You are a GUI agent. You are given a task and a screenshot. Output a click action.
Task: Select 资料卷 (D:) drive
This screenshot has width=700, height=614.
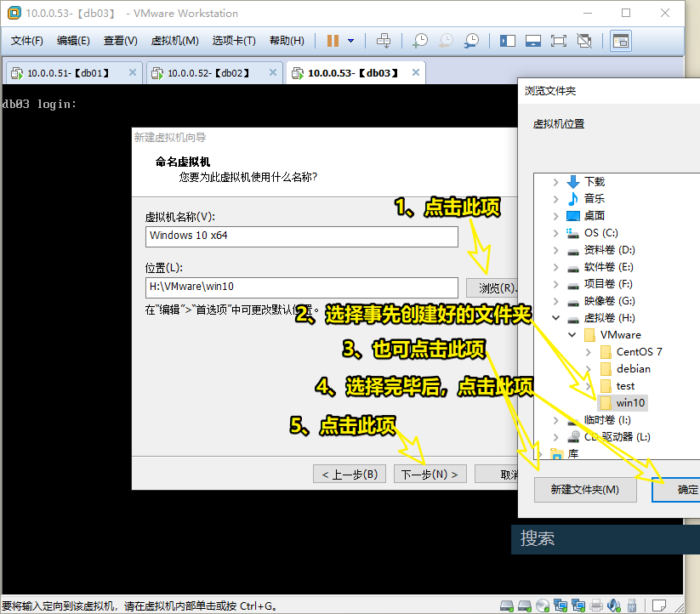(609, 250)
